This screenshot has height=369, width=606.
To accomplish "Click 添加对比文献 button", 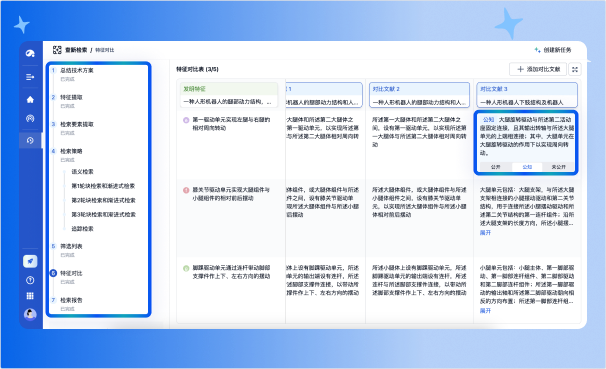I will [x=538, y=69].
